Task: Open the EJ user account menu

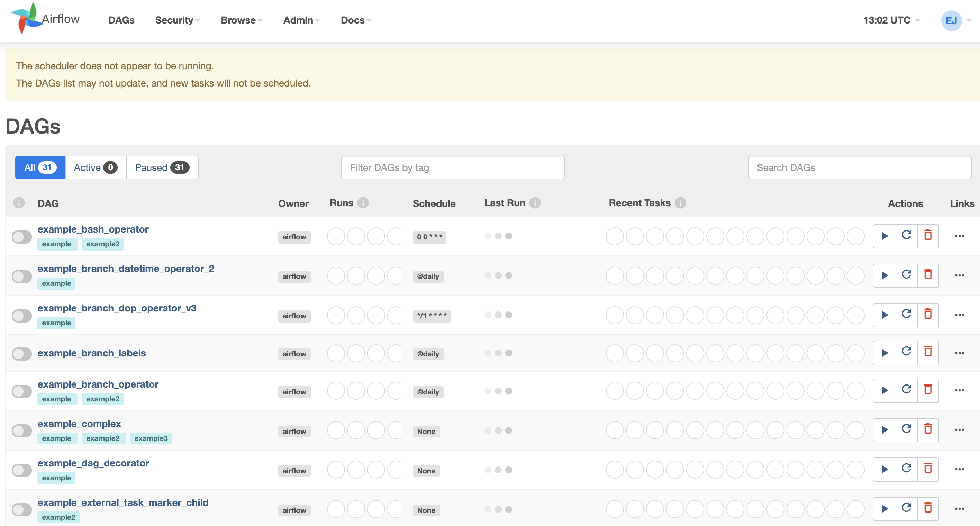Action: [x=955, y=20]
